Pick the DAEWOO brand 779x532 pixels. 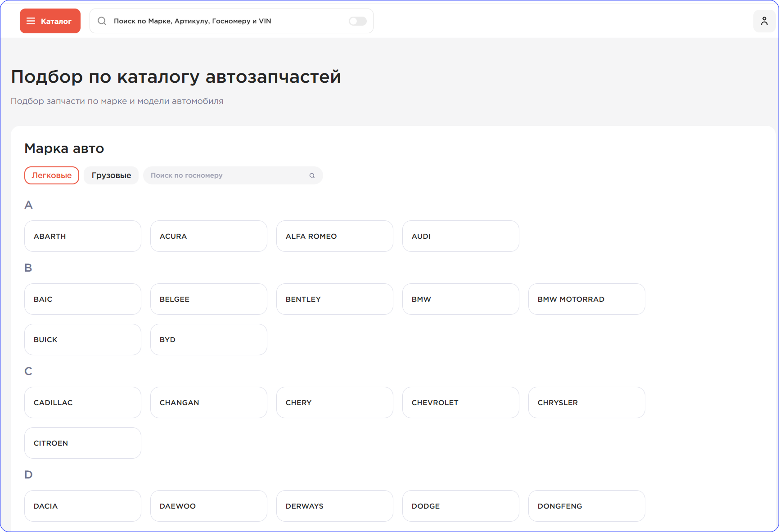coord(208,506)
